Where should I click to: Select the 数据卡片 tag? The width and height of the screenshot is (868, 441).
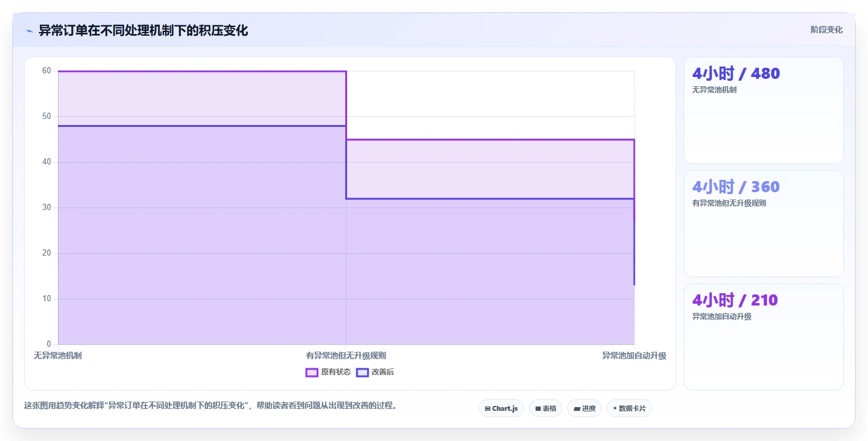[x=629, y=408]
